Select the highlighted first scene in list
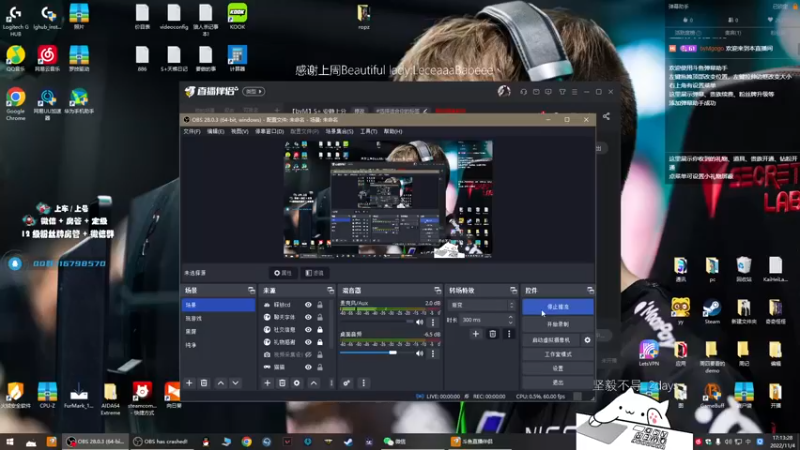Image resolution: width=800 pixels, height=450 pixels. pyautogui.click(x=218, y=305)
